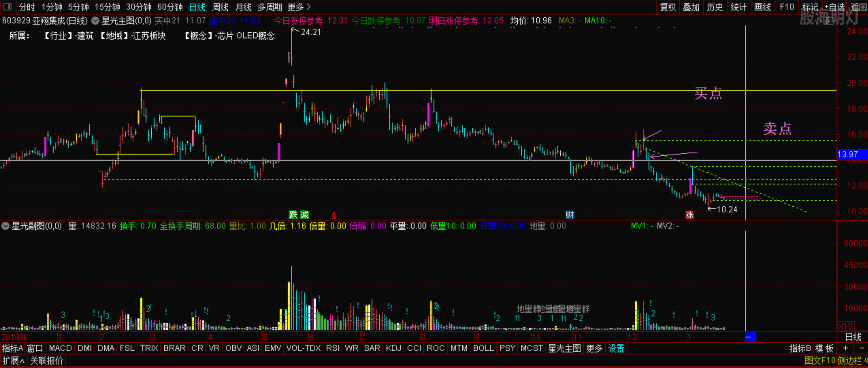868x368 pixels.
Task: Toggle the 侧边栏 sidebar
Action: pyautogui.click(x=850, y=361)
